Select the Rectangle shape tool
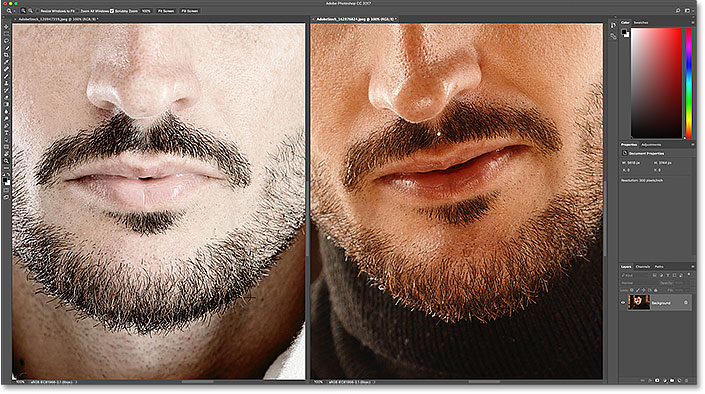Viewport: 705px width, 394px height. 6,147
